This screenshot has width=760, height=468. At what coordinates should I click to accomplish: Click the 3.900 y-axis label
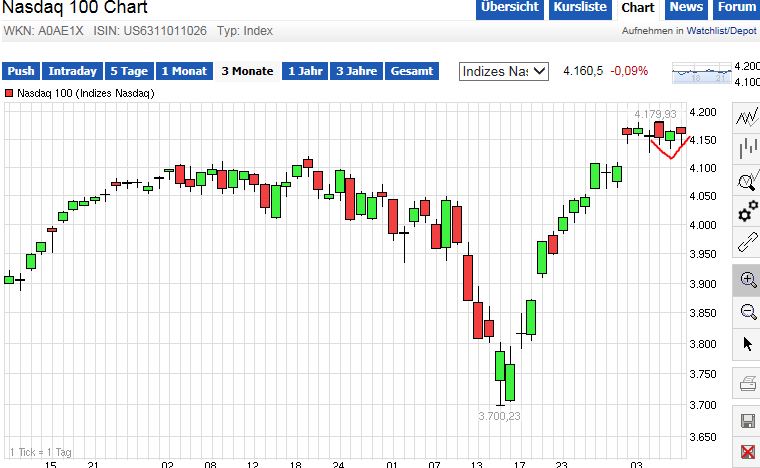(x=703, y=284)
